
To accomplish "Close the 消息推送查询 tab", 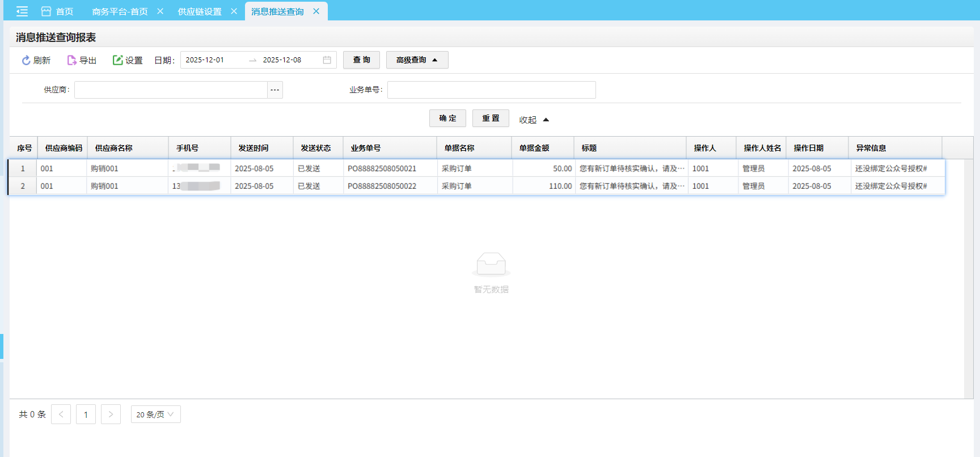I will pyautogui.click(x=316, y=11).
